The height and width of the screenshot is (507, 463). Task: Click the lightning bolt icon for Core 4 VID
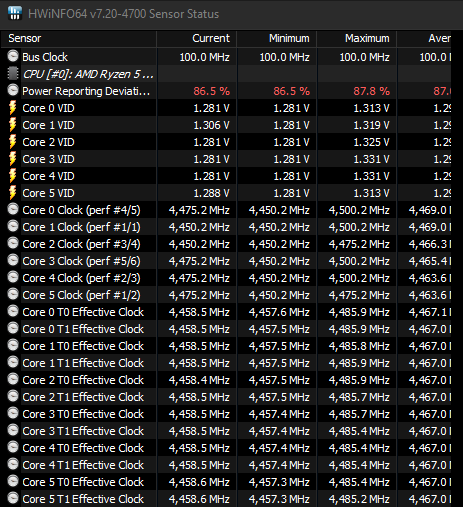[x=13, y=176]
